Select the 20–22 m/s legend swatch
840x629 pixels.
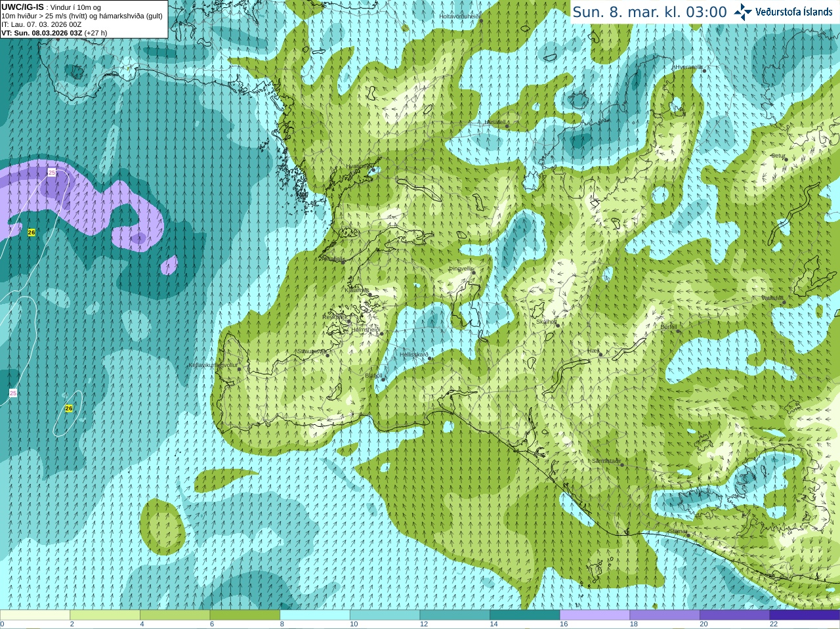tap(735, 615)
